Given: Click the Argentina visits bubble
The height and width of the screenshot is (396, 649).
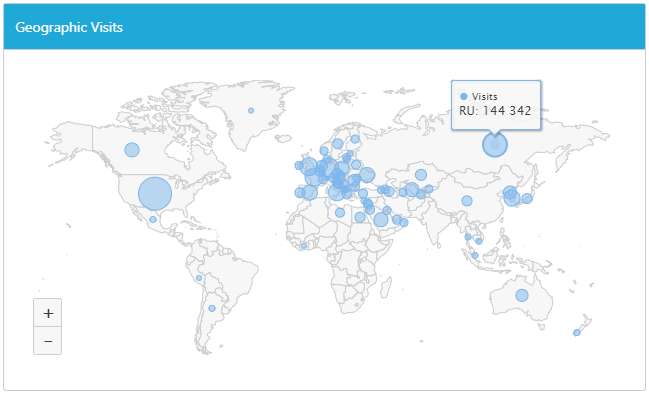Looking at the screenshot, I should [x=212, y=308].
